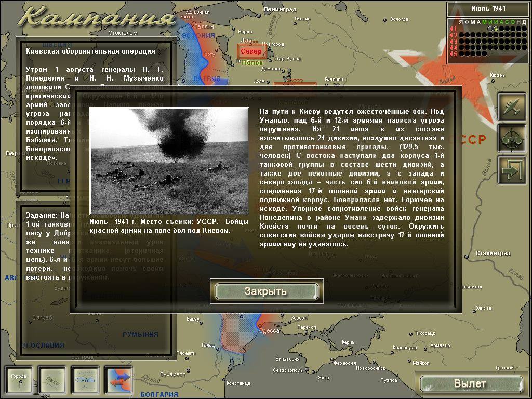Select the Сталинград city marker on map

[x=471, y=254]
